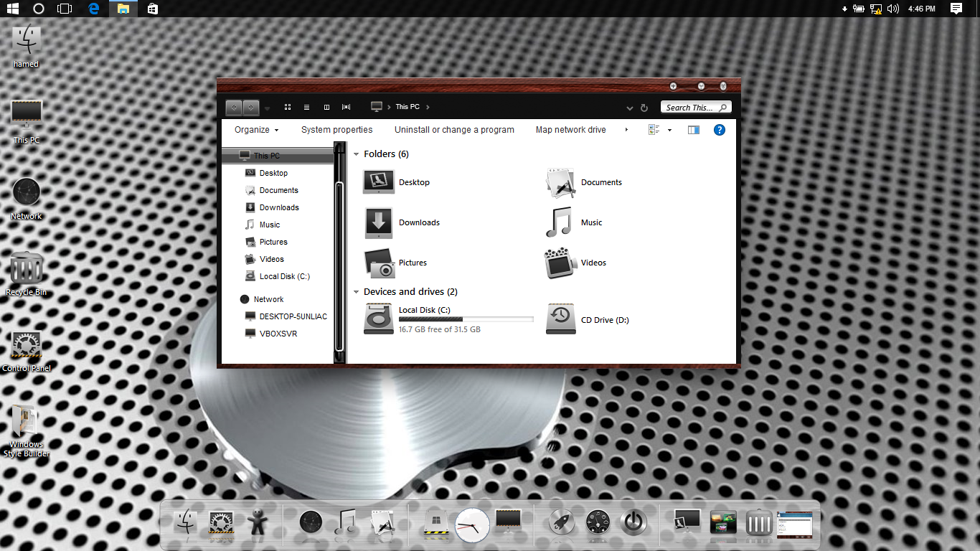980x551 pixels.
Task: Switch to the list view icon
Action: (307, 107)
